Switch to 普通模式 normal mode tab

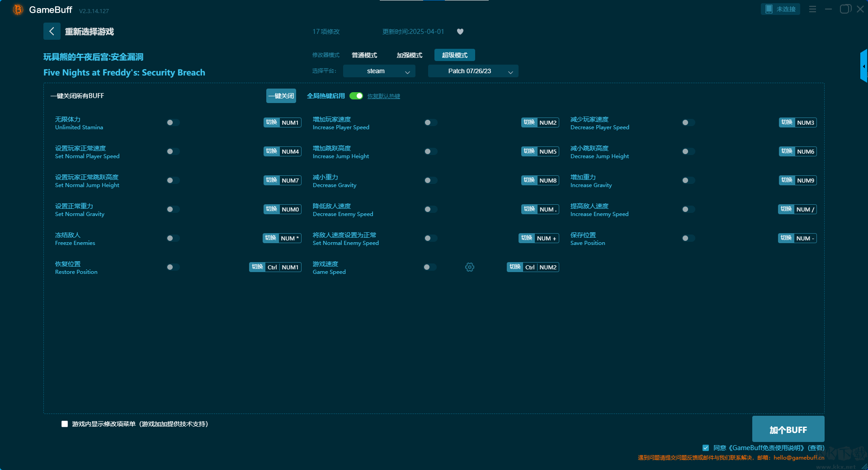pos(364,55)
